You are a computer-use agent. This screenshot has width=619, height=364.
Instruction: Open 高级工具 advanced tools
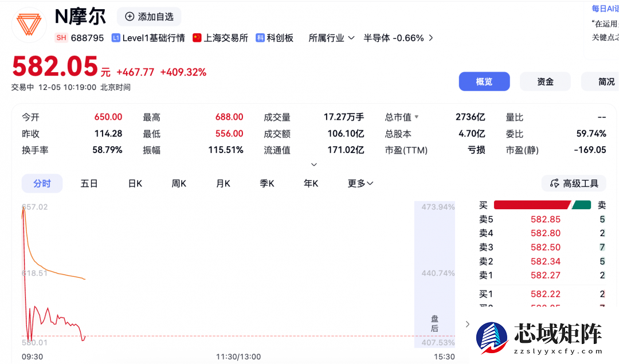573,183
